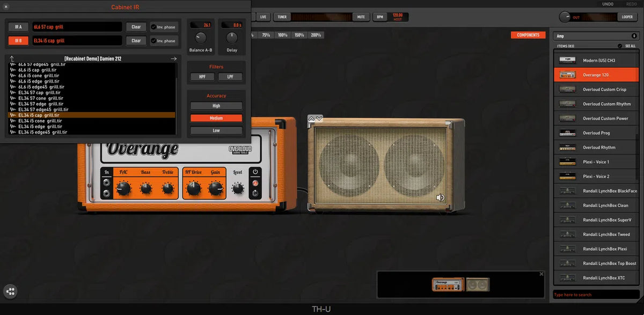This screenshot has width=644, height=315.
Task: Select the Medium accuracy slider option
Action: [x=216, y=118]
